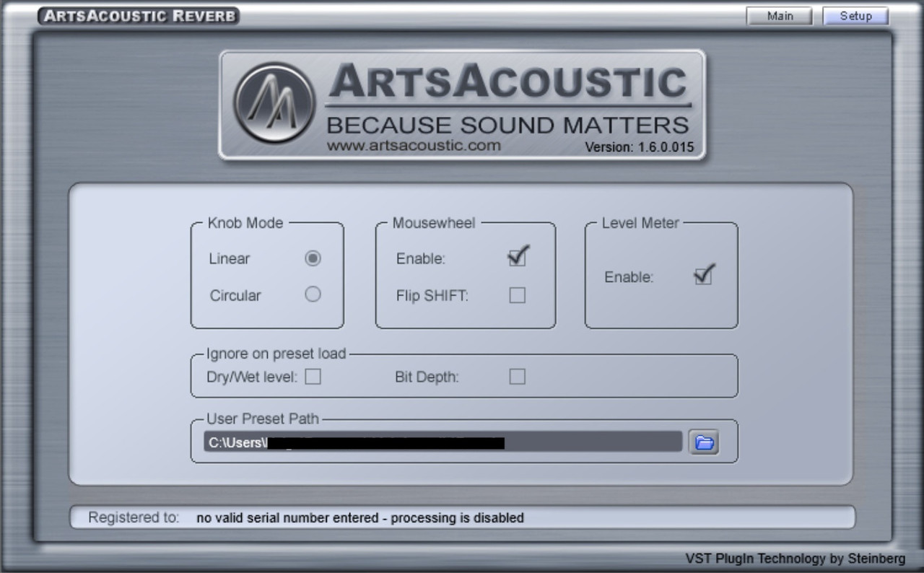
Task: Click the ArtsAcoustic Reverb title label
Action: click(139, 16)
